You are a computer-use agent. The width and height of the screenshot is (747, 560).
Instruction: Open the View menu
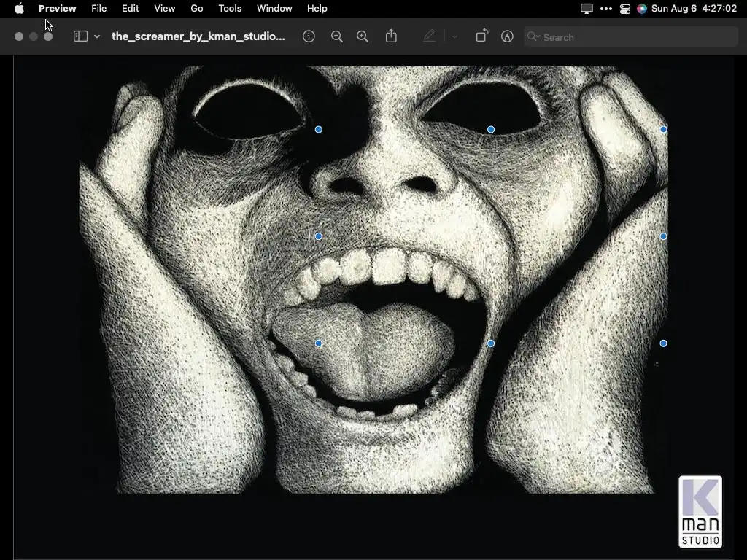click(x=164, y=8)
